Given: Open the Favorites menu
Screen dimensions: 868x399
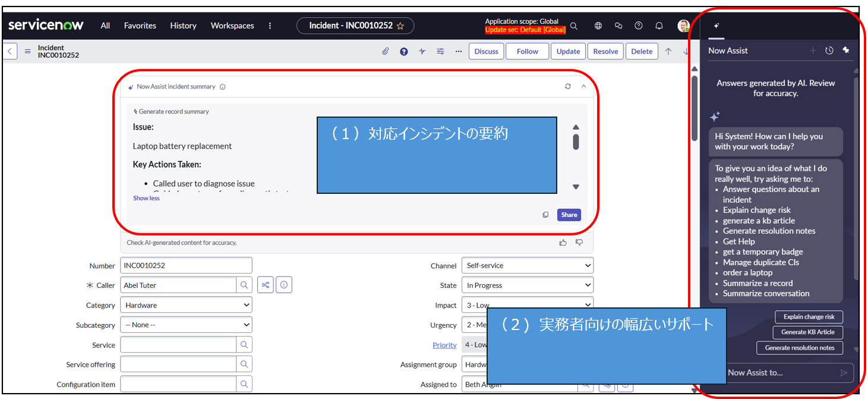Looking at the screenshot, I should [140, 26].
